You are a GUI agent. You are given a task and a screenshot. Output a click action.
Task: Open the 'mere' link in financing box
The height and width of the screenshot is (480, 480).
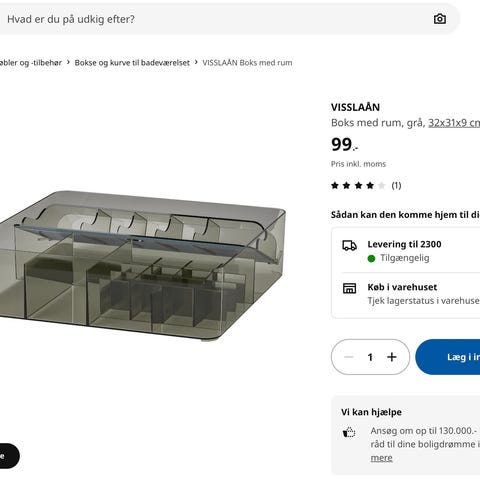(381, 458)
